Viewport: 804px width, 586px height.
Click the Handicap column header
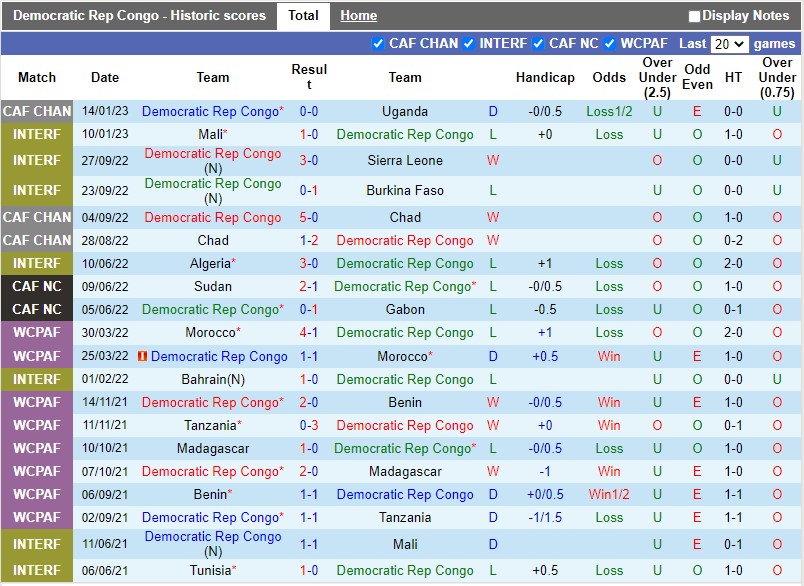[545, 77]
